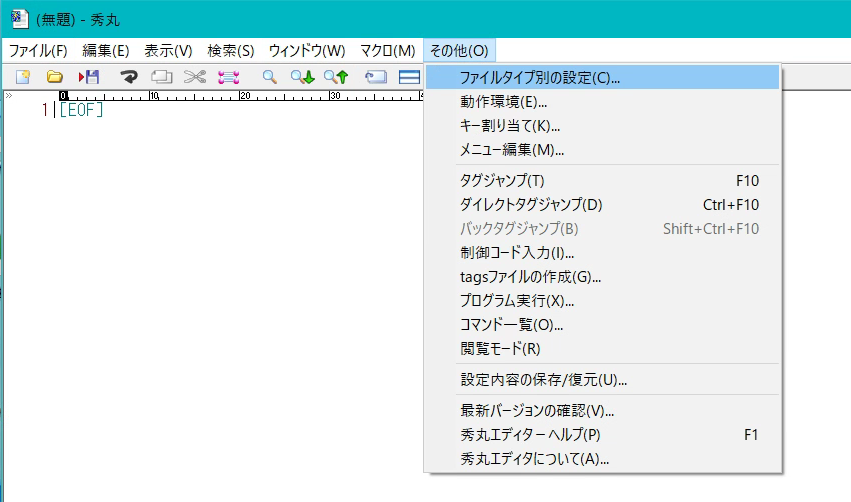
Task: Select ダイレクトタグジャンプ(D) item
Action: (x=602, y=204)
